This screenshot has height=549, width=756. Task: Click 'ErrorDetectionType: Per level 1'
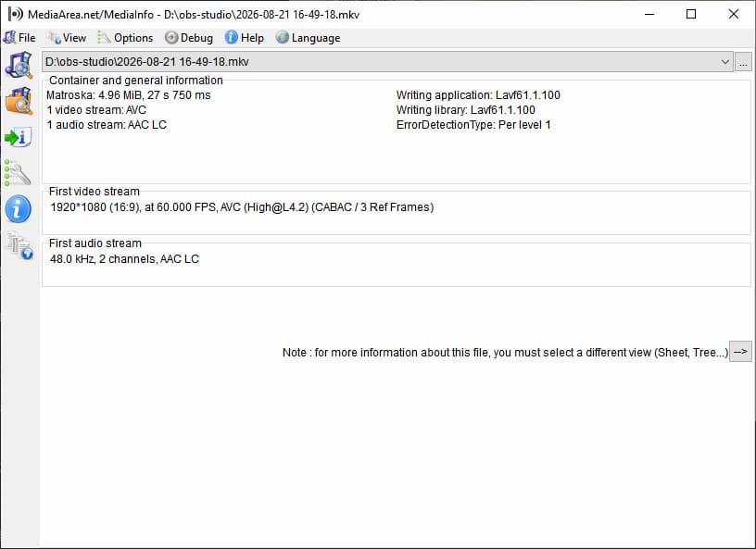coord(473,125)
